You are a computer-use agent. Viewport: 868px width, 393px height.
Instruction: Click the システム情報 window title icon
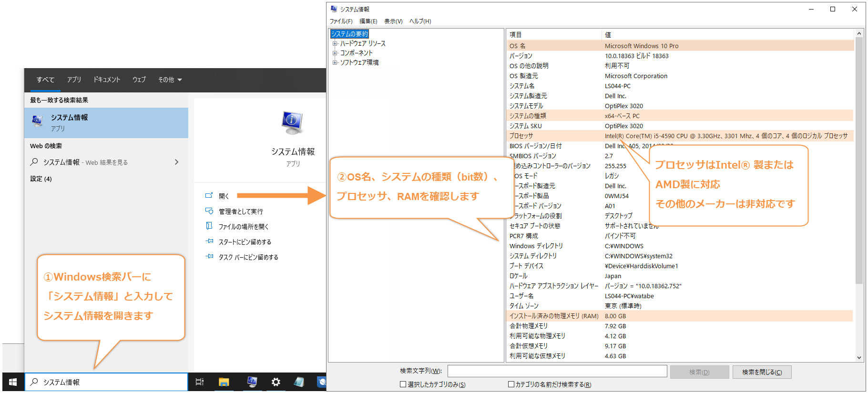point(334,9)
